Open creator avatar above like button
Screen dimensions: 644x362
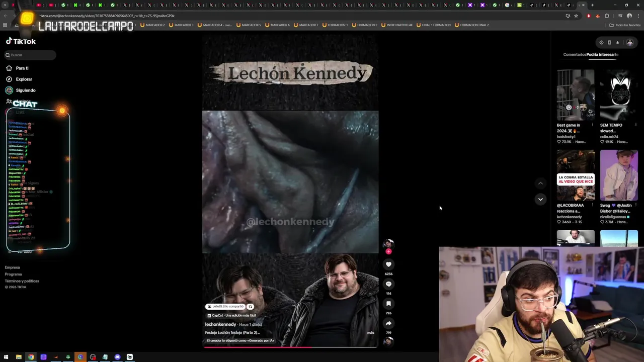[388, 244]
